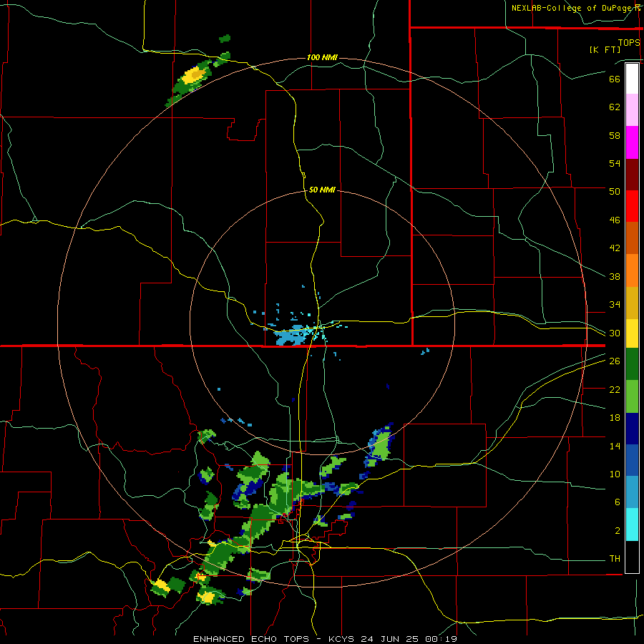Click the "24 JUN 25 00:19" timestamp
The width and height of the screenshot is (644, 644).
pyautogui.click(x=409, y=639)
